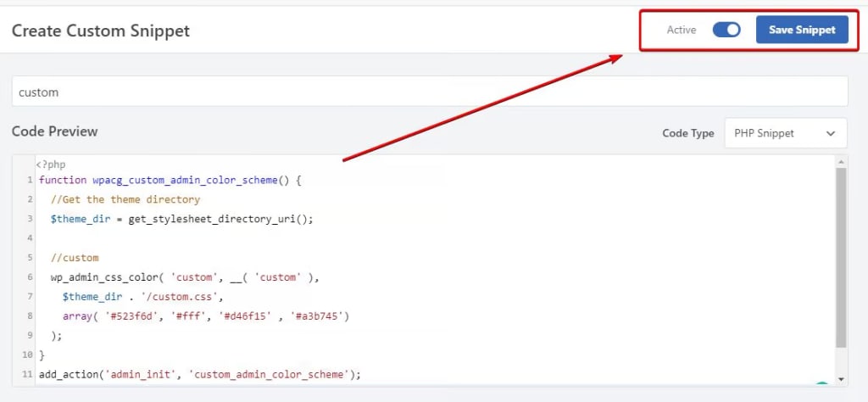Click the 'Active' label text

[682, 30]
